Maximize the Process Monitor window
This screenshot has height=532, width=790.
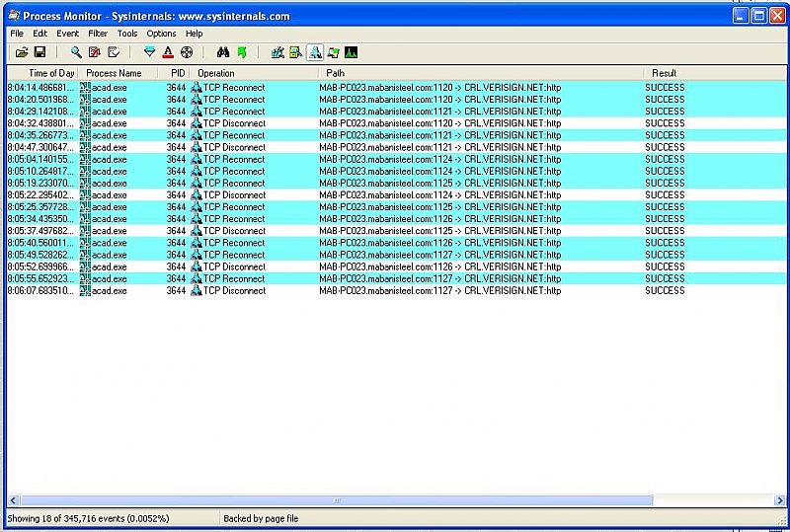tap(758, 16)
